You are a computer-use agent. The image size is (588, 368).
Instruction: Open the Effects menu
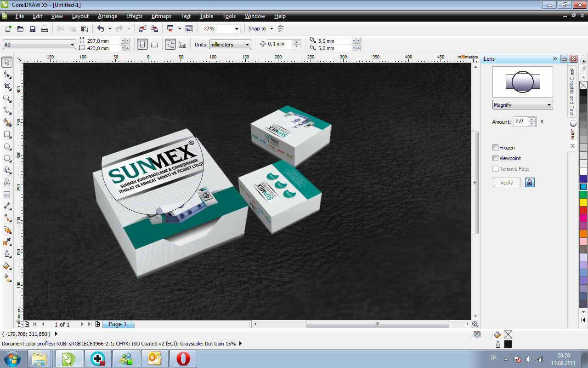(x=134, y=16)
